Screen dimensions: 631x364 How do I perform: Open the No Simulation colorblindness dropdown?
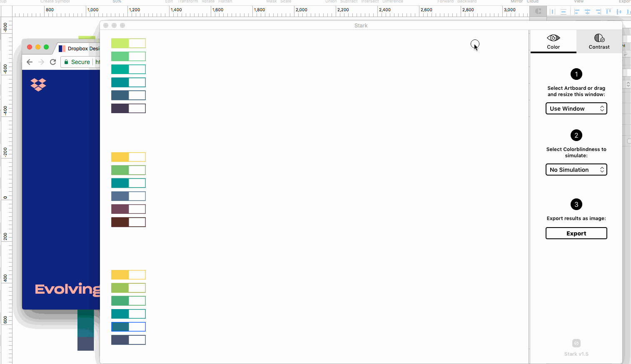click(576, 170)
